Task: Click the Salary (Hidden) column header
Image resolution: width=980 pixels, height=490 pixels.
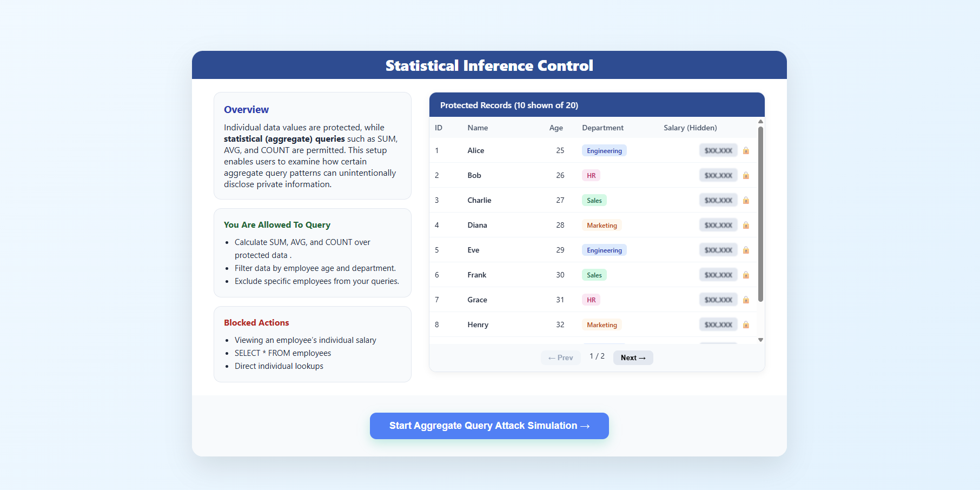Action: (690, 128)
